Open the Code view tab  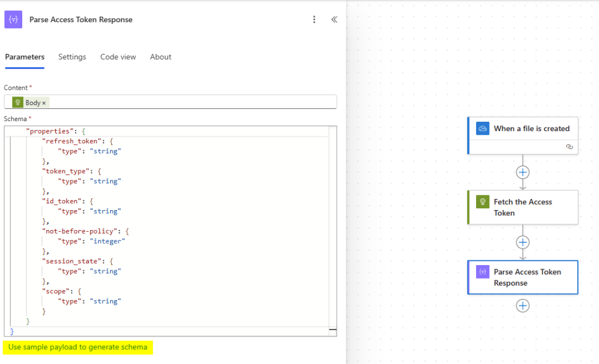click(118, 57)
